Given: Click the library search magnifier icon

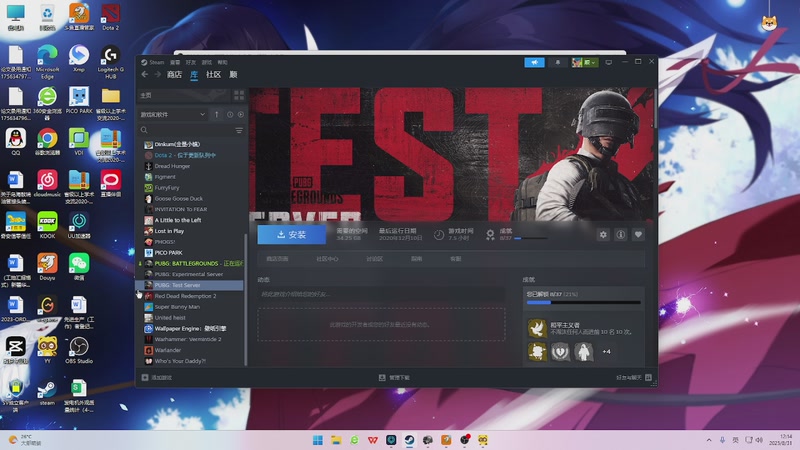Looking at the screenshot, I should click(144, 131).
